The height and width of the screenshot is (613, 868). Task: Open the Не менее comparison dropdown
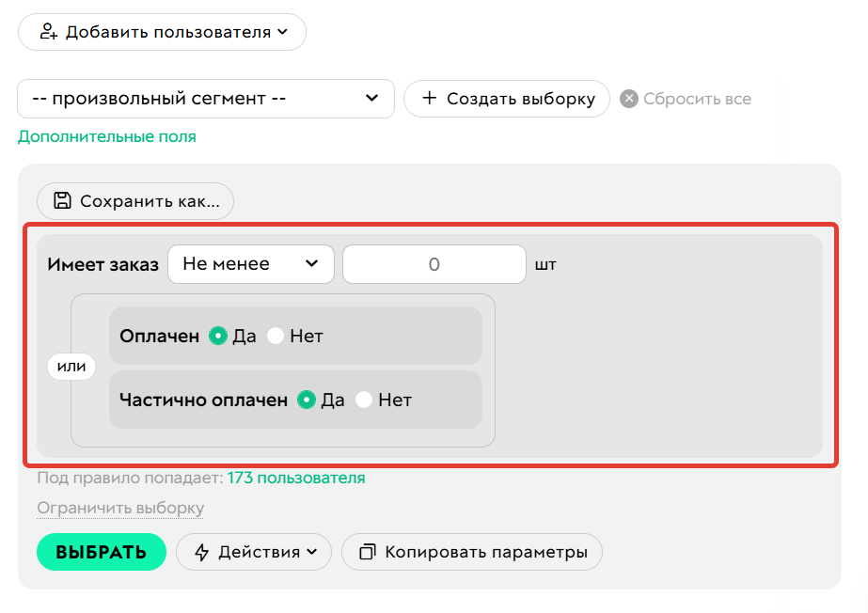click(x=250, y=264)
